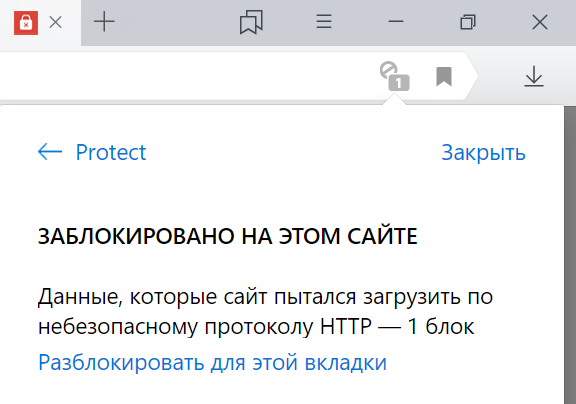Go back using the blue left arrow

(50, 151)
